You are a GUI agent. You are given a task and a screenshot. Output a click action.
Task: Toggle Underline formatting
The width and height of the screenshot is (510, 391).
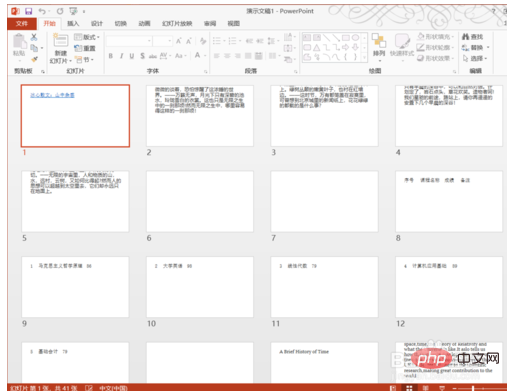point(132,56)
